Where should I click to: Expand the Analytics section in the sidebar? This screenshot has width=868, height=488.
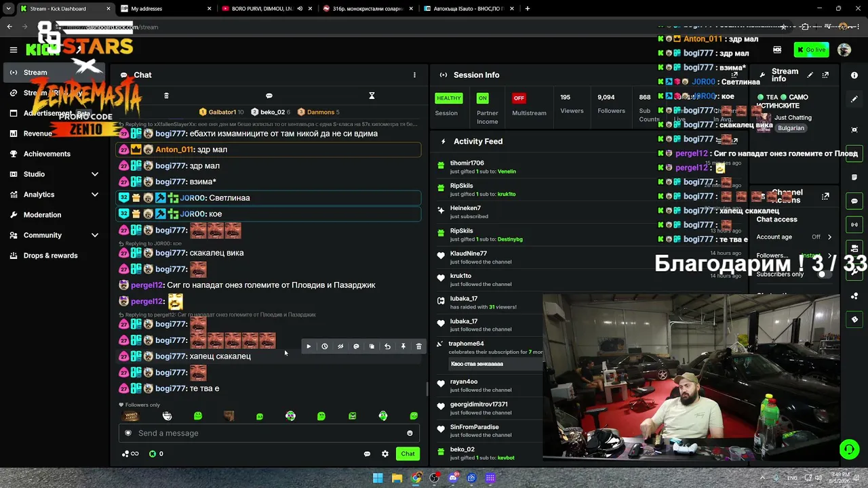(x=94, y=195)
